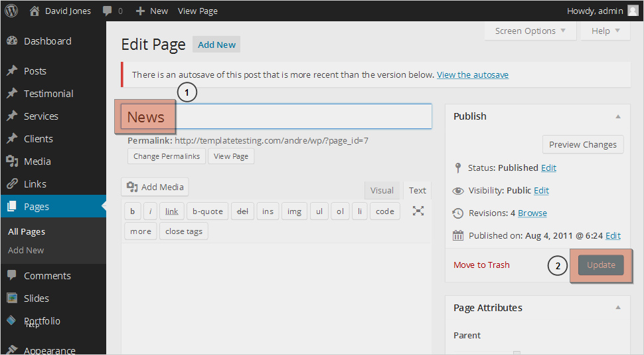Collapse the Page Attributes panel

coord(618,308)
